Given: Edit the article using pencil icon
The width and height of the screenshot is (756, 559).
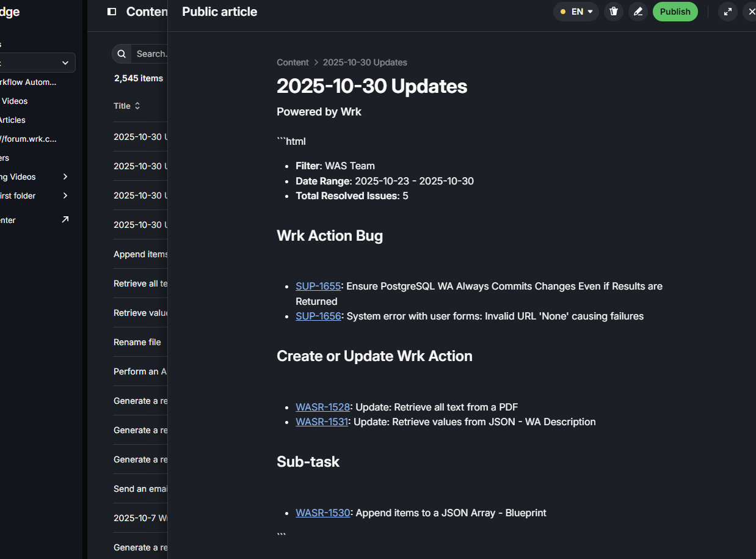Looking at the screenshot, I should 638,12.
